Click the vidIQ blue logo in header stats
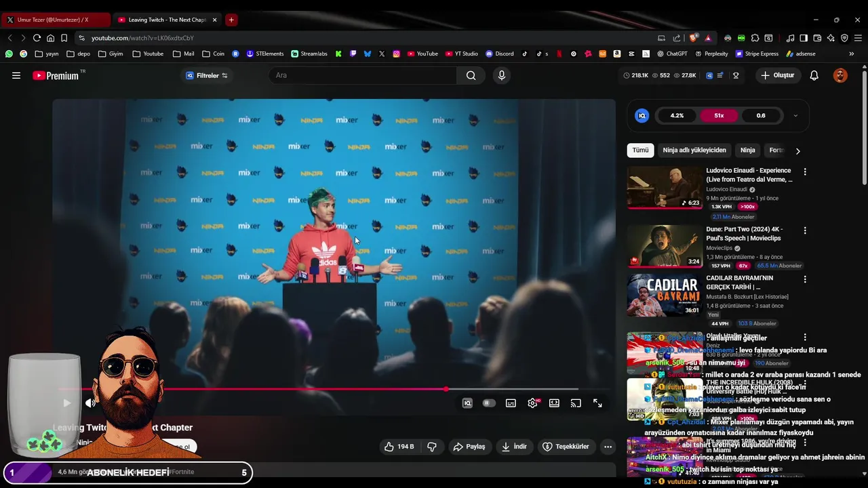 pyautogui.click(x=709, y=75)
